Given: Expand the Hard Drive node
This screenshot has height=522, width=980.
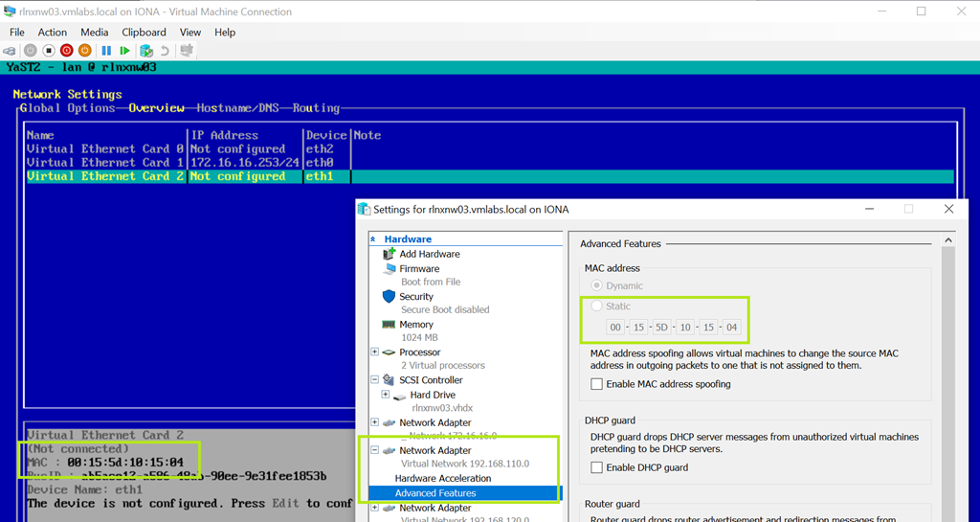Looking at the screenshot, I should pos(386,395).
